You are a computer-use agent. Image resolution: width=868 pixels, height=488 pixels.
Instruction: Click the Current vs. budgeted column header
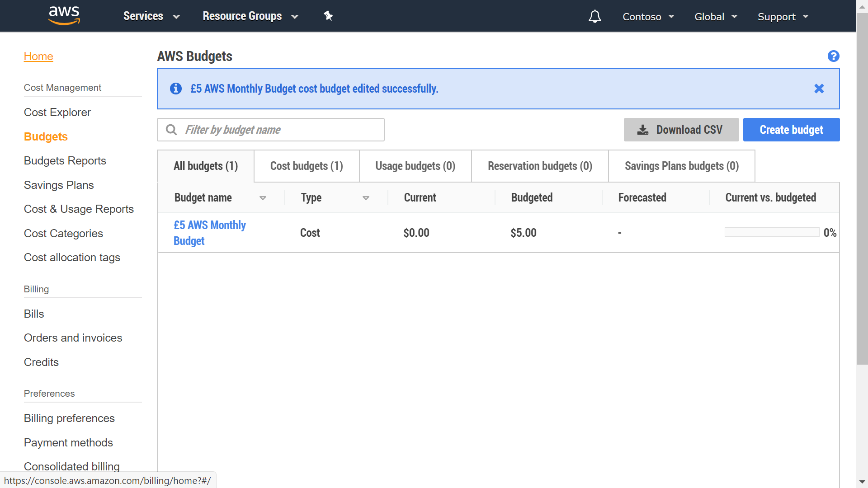point(770,197)
